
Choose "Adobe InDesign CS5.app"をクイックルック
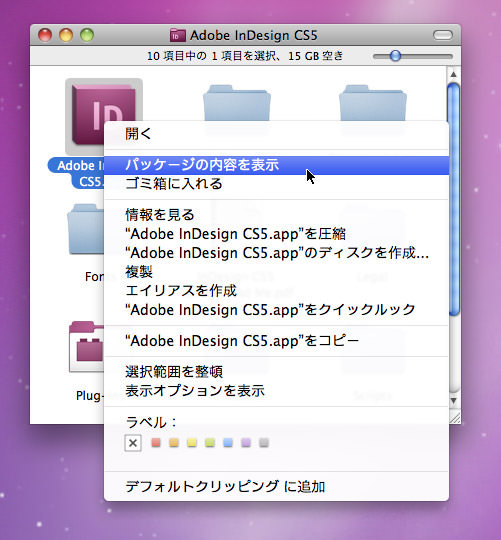click(x=276, y=310)
